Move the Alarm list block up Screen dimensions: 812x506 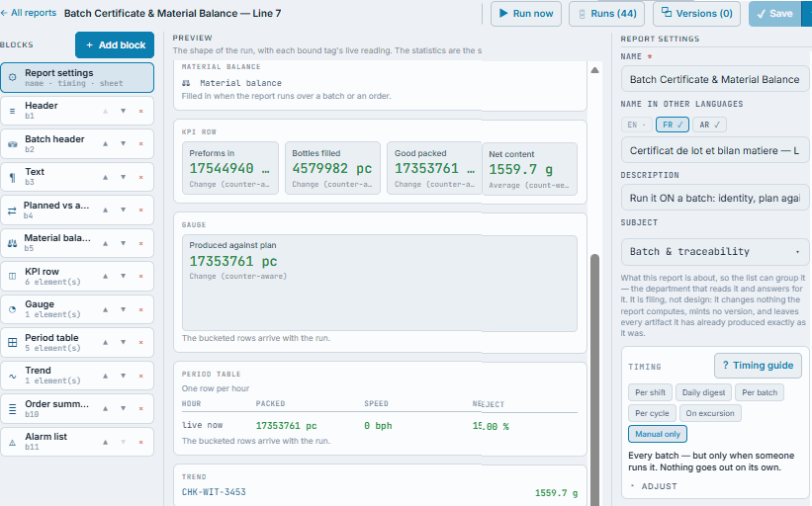click(x=105, y=442)
